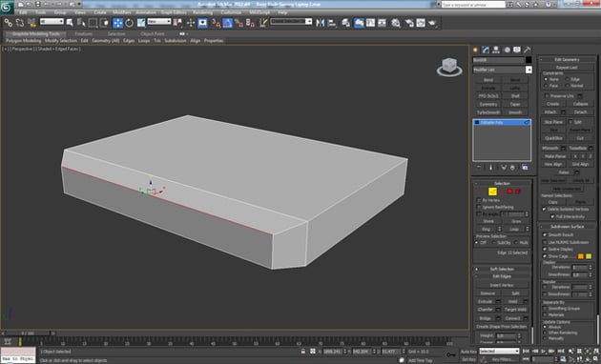
Task: Enable the By Vertex checkbox
Action: (x=479, y=200)
